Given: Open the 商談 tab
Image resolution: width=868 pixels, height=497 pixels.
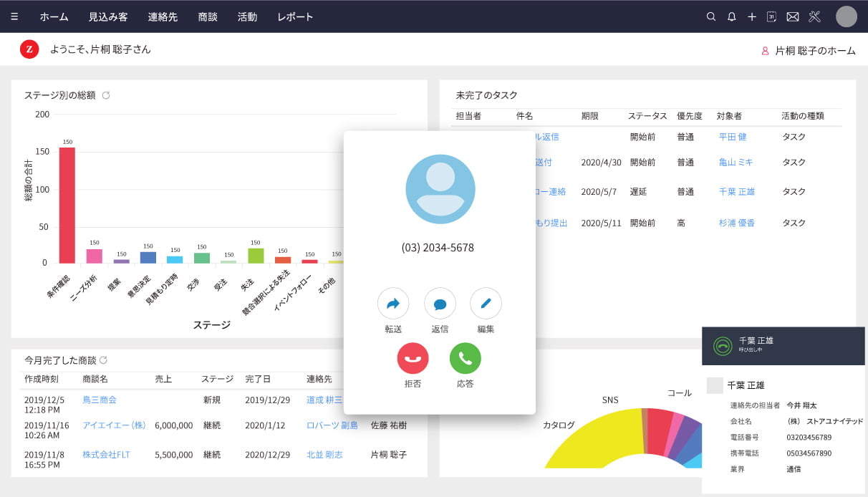Looking at the screenshot, I should tap(208, 16).
